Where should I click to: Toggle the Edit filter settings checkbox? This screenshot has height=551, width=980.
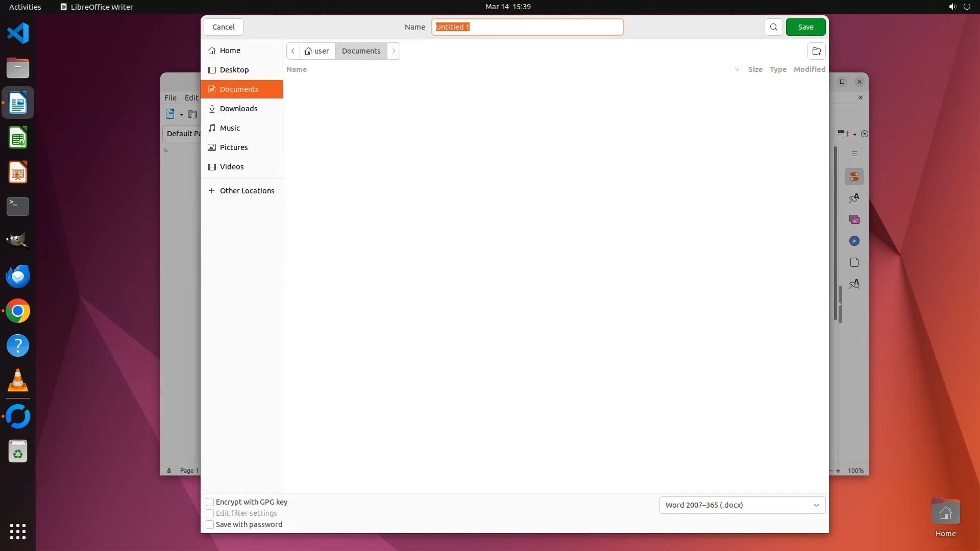[x=210, y=513]
